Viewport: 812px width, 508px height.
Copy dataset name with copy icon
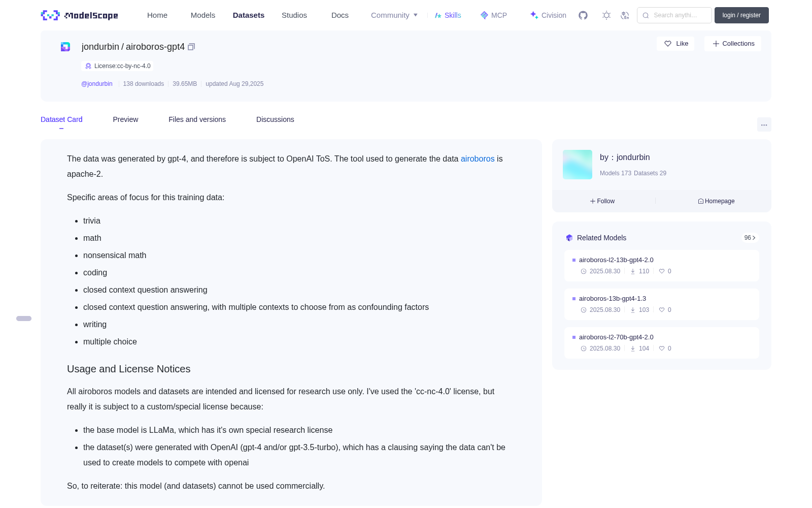pos(191,47)
